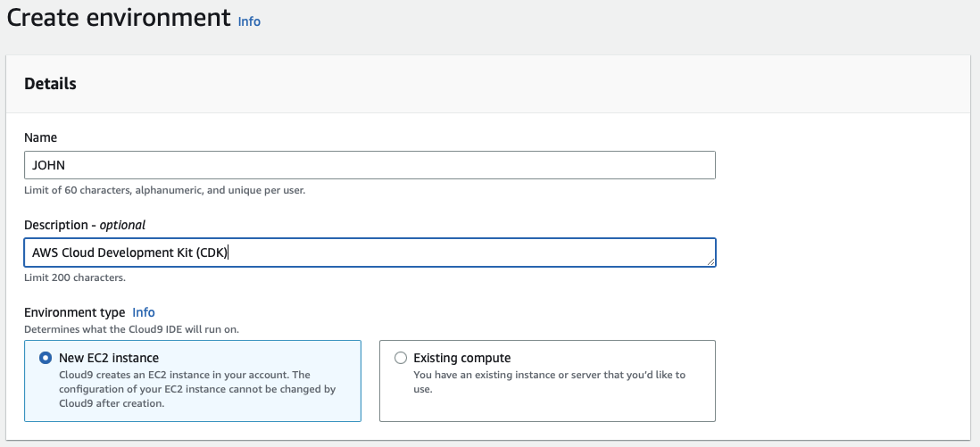Click 'Determines what the Cloud9 IDE will run on' text
This screenshot has height=447, width=980.
tap(131, 329)
